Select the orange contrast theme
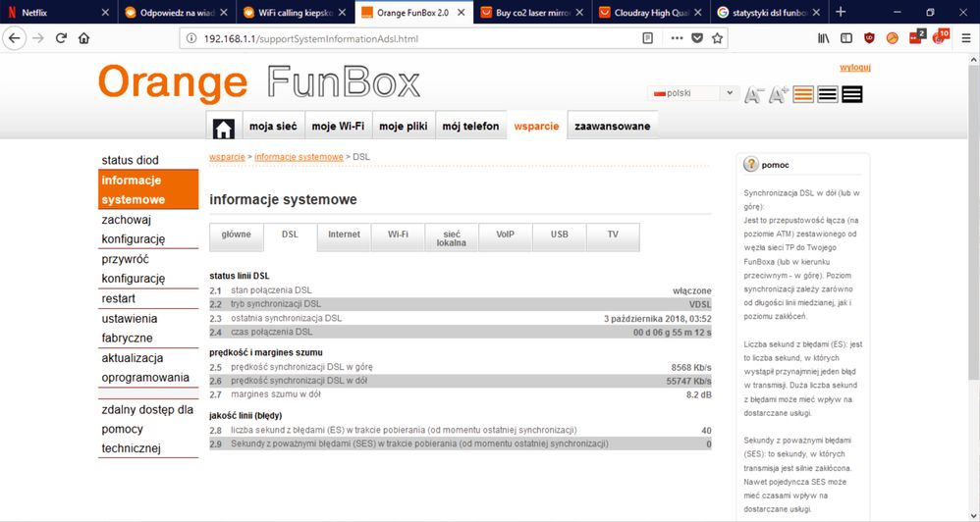980x522 pixels. [x=804, y=94]
